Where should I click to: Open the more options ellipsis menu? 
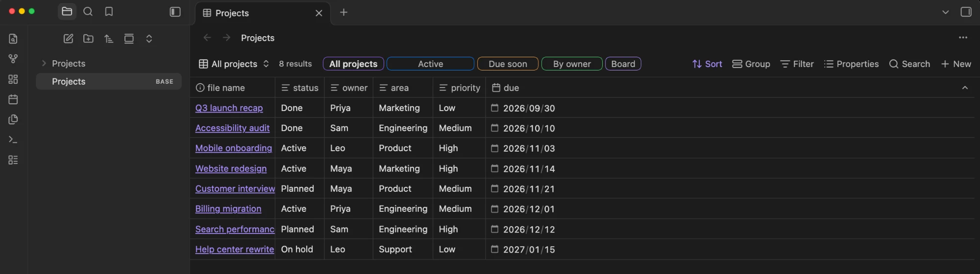[x=963, y=38]
